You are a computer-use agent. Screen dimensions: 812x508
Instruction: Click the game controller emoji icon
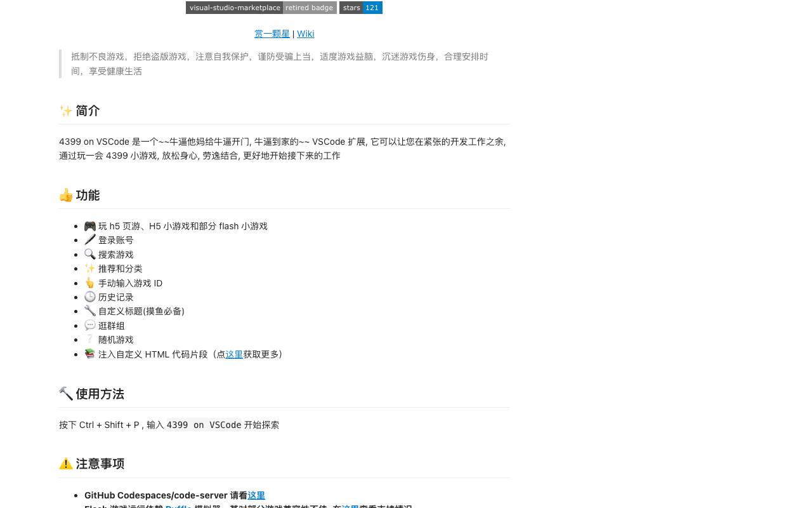90,226
